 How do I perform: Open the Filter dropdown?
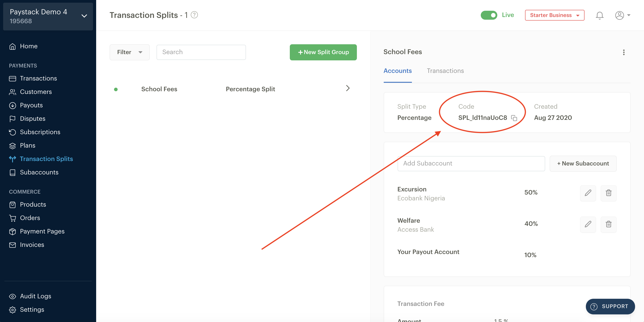tap(129, 52)
